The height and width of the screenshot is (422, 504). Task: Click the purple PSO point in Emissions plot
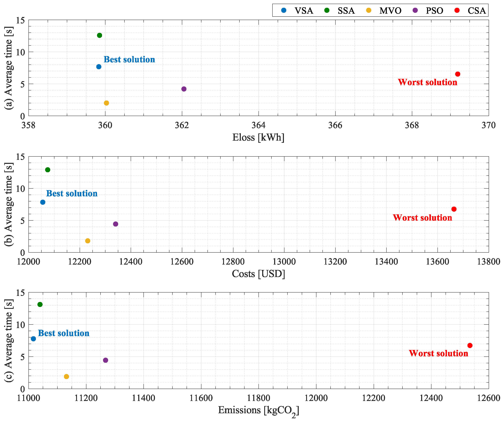pos(105,360)
